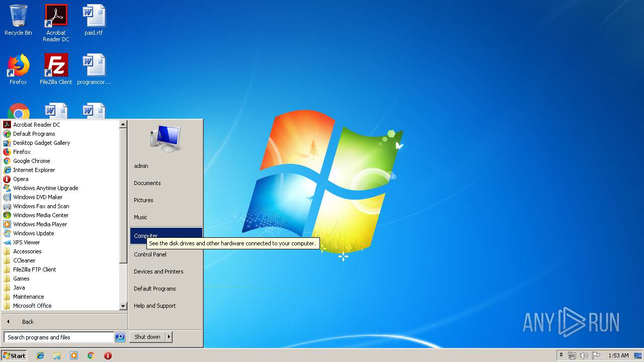This screenshot has width=644, height=362.
Task: Launch Windows Media Center
Action: (41, 215)
